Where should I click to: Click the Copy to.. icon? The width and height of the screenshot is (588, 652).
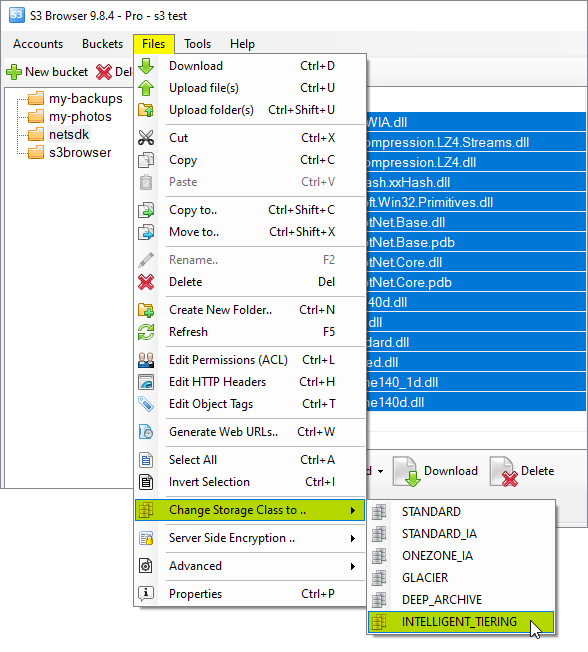click(146, 210)
